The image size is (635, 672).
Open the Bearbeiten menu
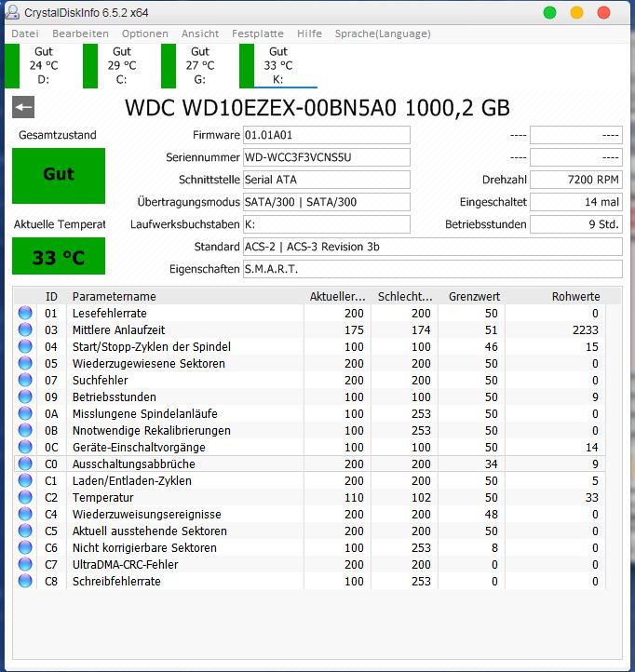[x=80, y=34]
